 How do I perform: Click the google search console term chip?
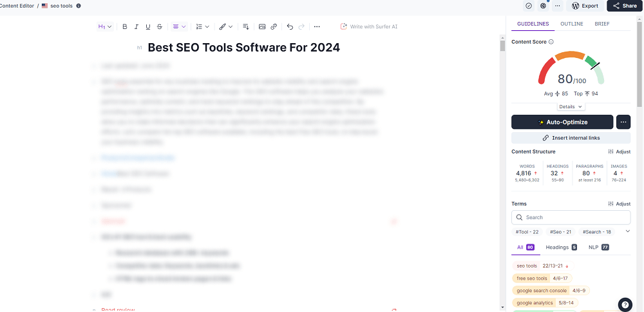(551, 291)
